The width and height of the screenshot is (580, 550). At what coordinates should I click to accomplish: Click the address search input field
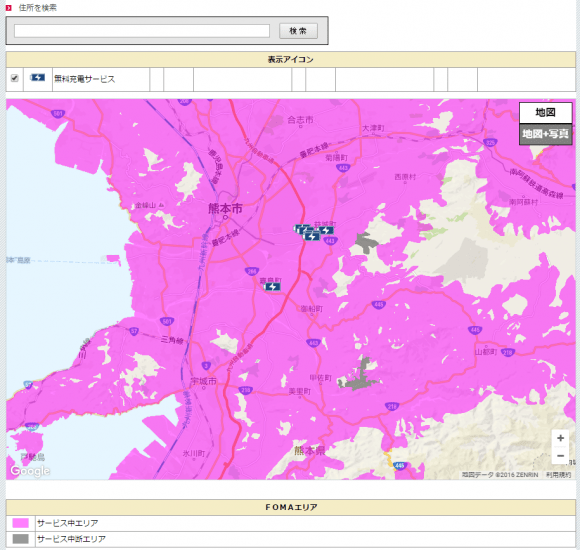142,31
